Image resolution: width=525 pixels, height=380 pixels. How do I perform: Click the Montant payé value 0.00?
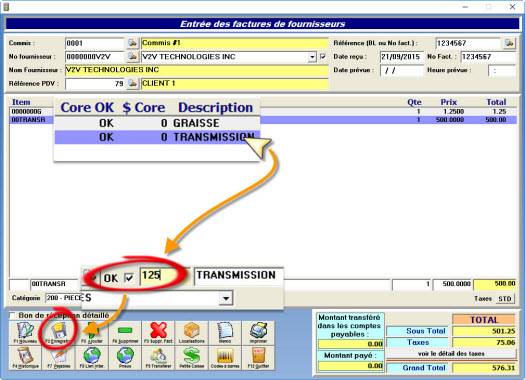[x=351, y=366]
